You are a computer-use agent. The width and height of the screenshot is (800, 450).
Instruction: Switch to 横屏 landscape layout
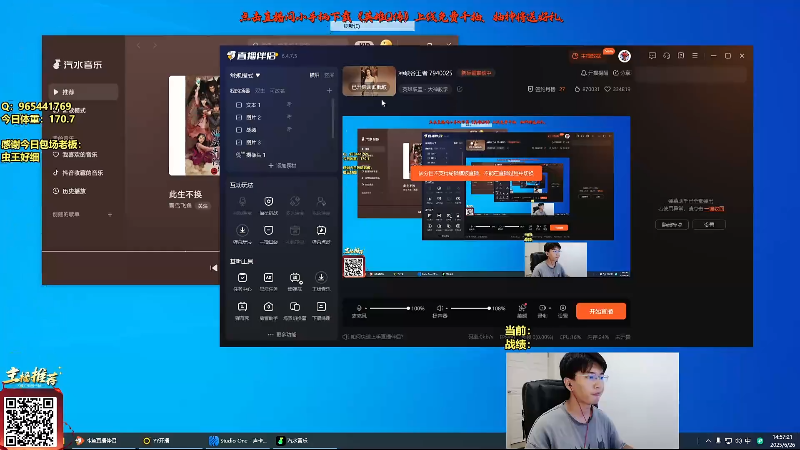click(x=314, y=75)
